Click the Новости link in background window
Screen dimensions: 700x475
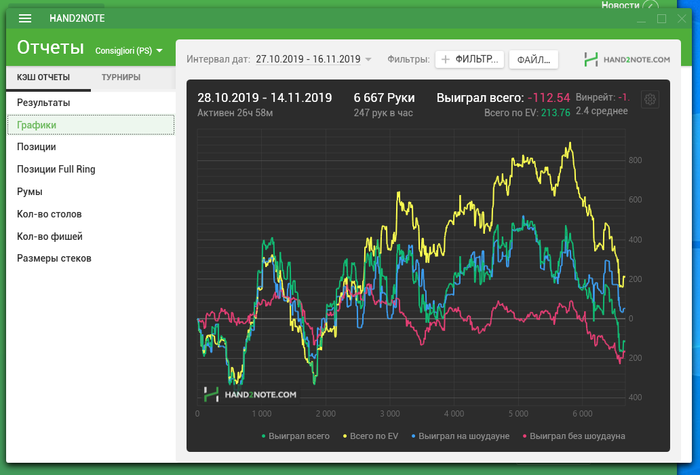pyautogui.click(x=620, y=5)
